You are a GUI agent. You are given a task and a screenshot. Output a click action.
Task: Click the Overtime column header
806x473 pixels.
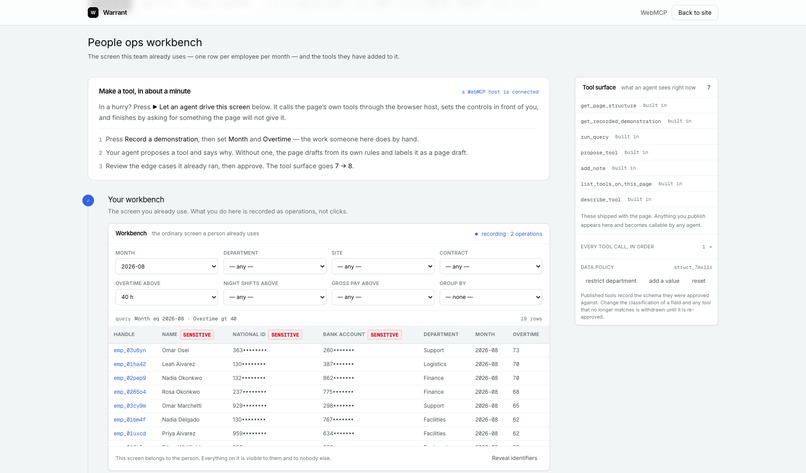(x=526, y=335)
